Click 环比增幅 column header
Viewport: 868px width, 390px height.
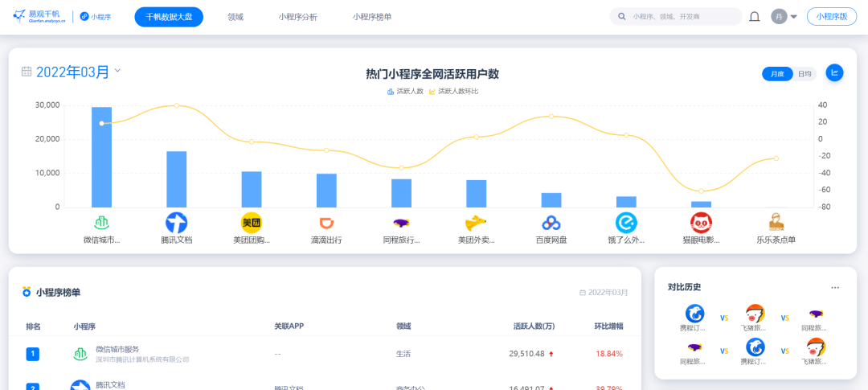[608, 326]
